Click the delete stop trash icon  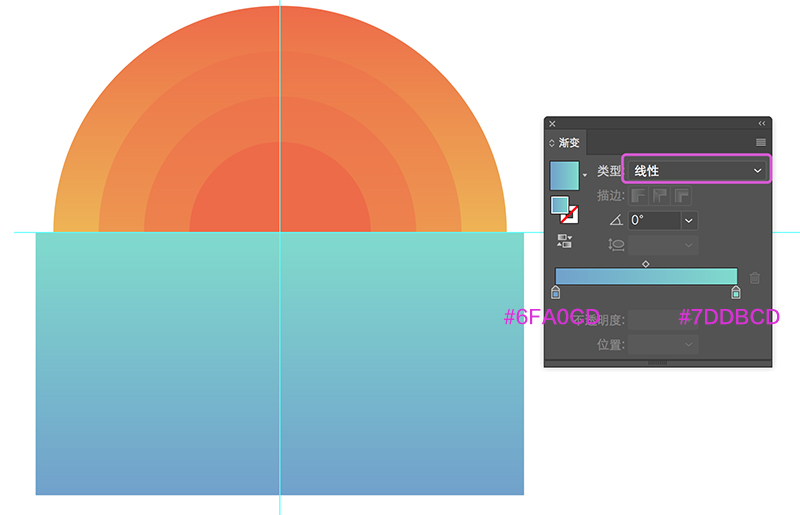pyautogui.click(x=755, y=278)
